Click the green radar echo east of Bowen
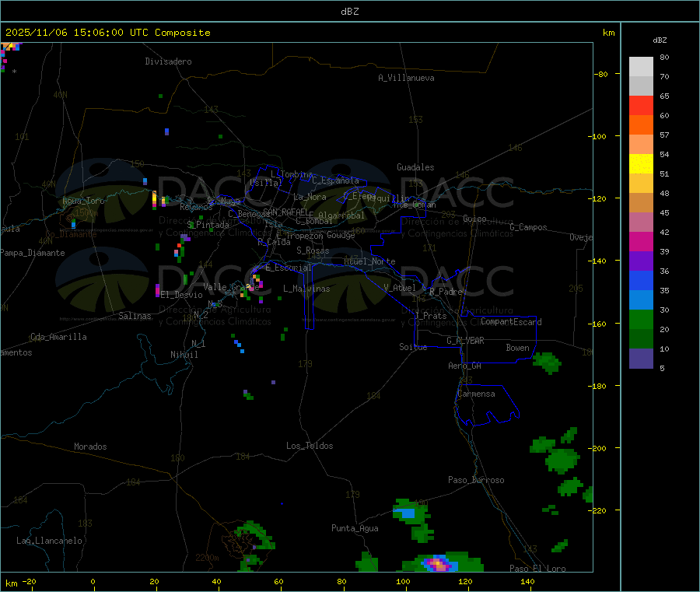The height and width of the screenshot is (592, 700). coord(547,362)
